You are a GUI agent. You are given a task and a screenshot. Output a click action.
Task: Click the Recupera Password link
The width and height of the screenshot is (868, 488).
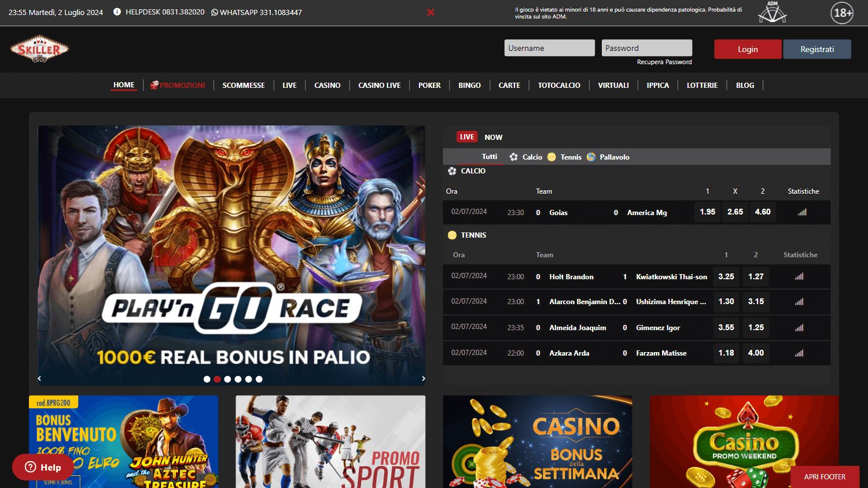(664, 62)
